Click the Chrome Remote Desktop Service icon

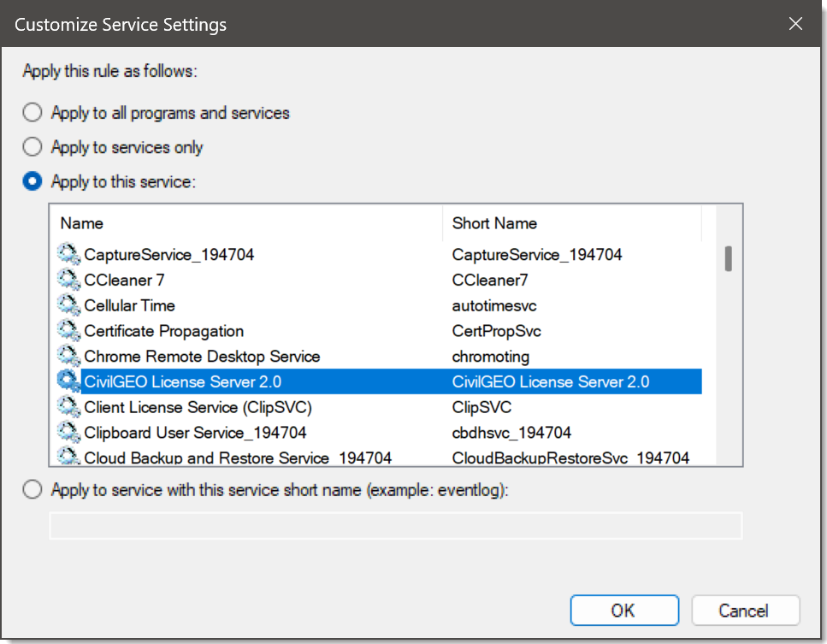[68, 357]
